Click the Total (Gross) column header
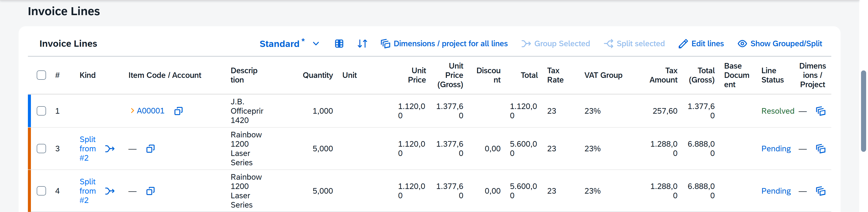This screenshot has height=212, width=868. pyautogui.click(x=702, y=75)
